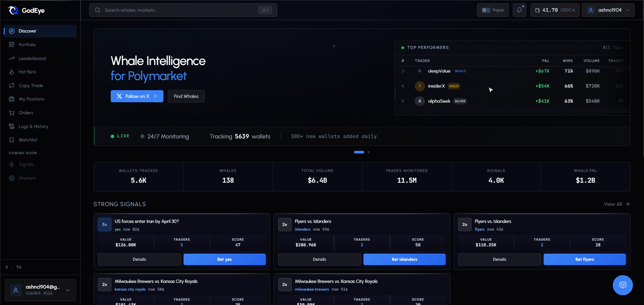Click the search whales input field
The height and width of the screenshot is (305, 644).
coord(183,10)
